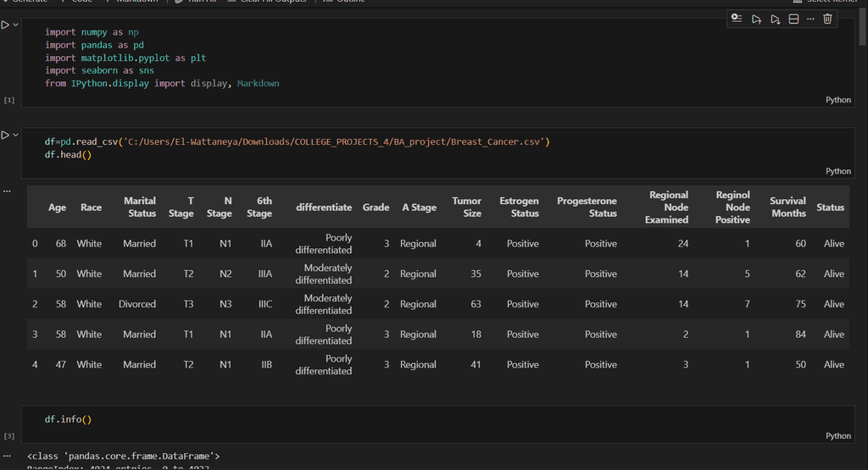The image size is (868, 470).
Task: Execute cell and below via the toolbar icon
Action: tap(775, 19)
